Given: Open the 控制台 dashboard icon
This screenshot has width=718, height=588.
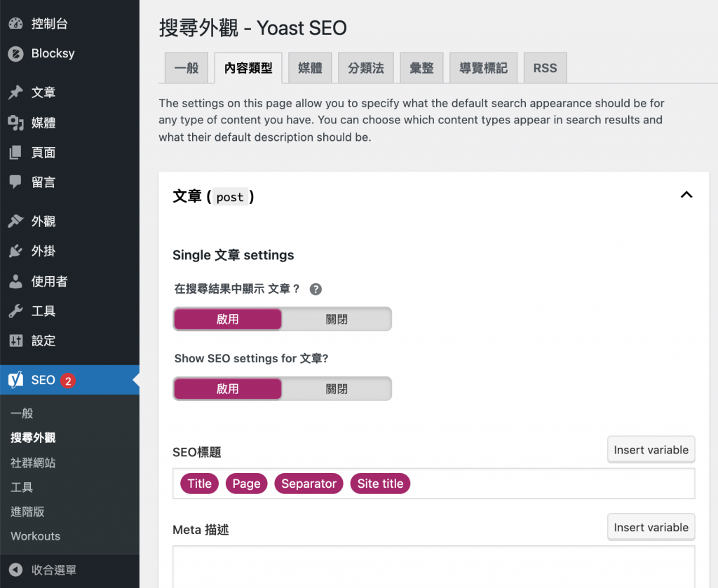Looking at the screenshot, I should 15,23.
